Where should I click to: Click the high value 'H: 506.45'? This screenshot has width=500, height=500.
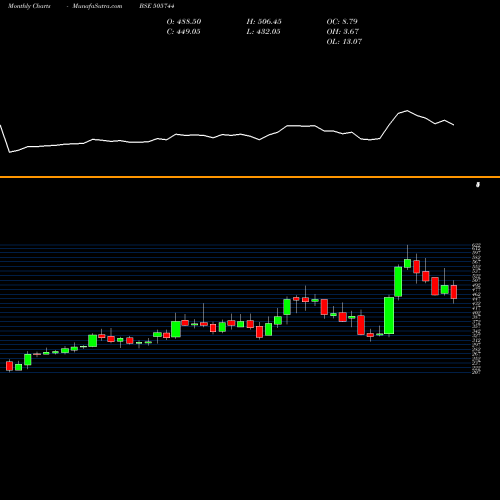click(264, 22)
